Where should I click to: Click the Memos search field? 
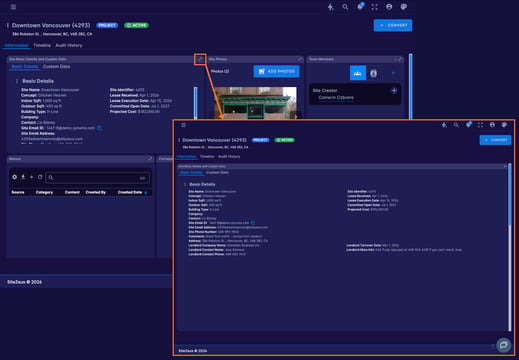pyautogui.click(x=97, y=177)
